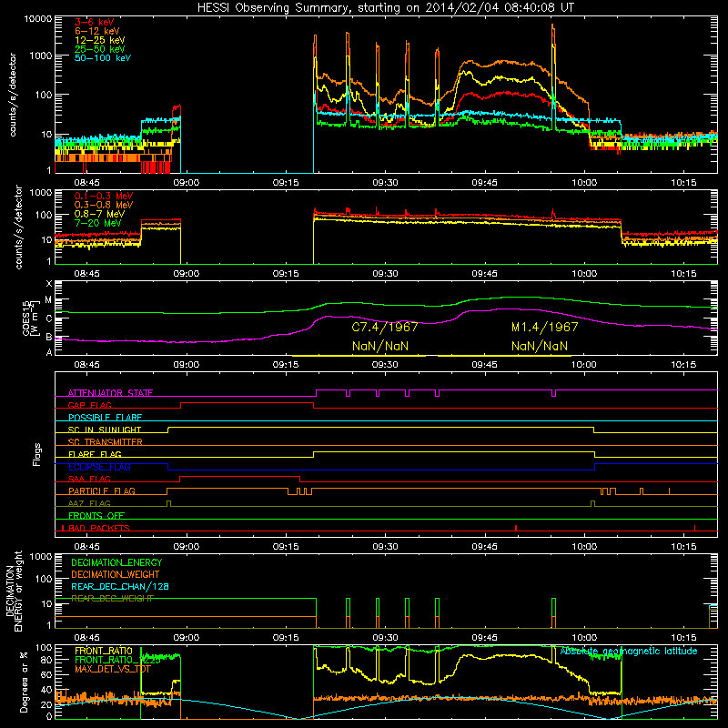This screenshot has height=728, width=728.
Task: Click the M1.4/1967 flare annotation
Action: coord(544,327)
